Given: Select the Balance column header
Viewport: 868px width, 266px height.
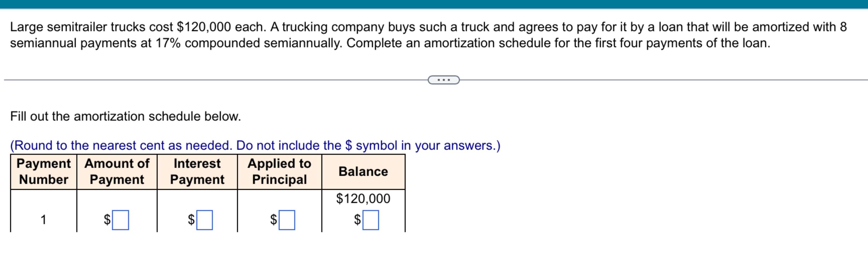Looking at the screenshot, I should [363, 172].
